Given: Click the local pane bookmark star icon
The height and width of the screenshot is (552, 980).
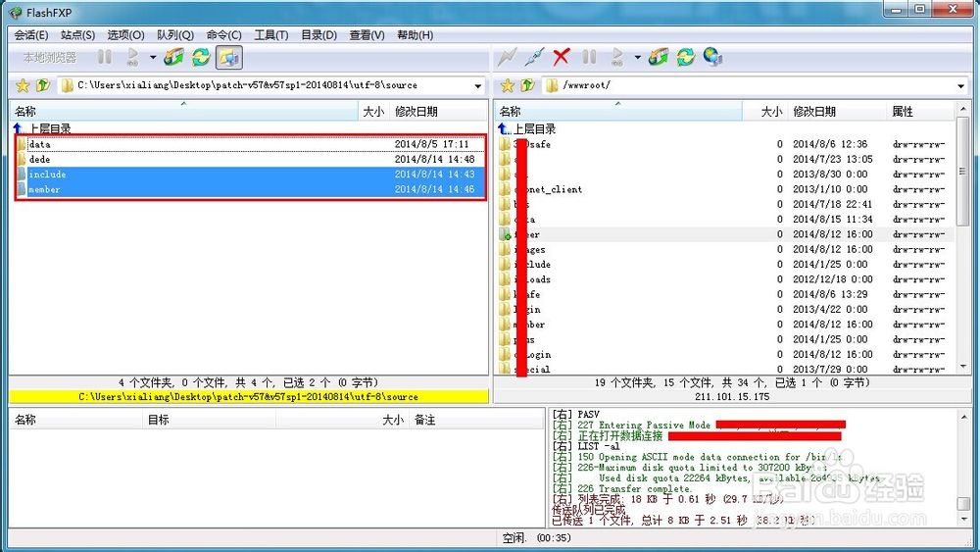Looking at the screenshot, I should [x=24, y=85].
